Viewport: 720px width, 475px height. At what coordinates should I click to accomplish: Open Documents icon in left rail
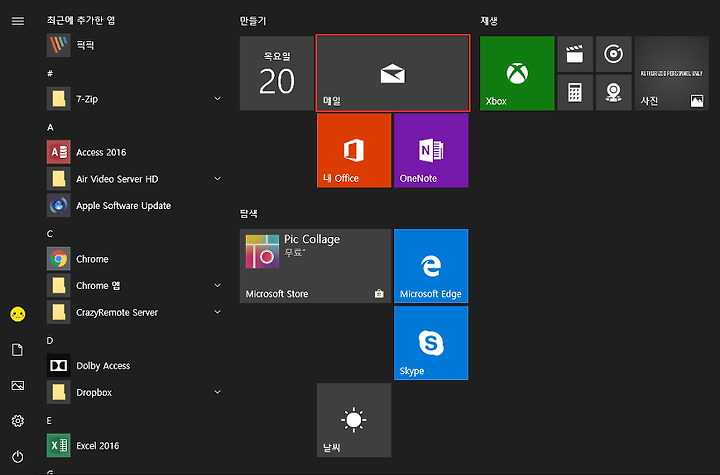pos(17,350)
